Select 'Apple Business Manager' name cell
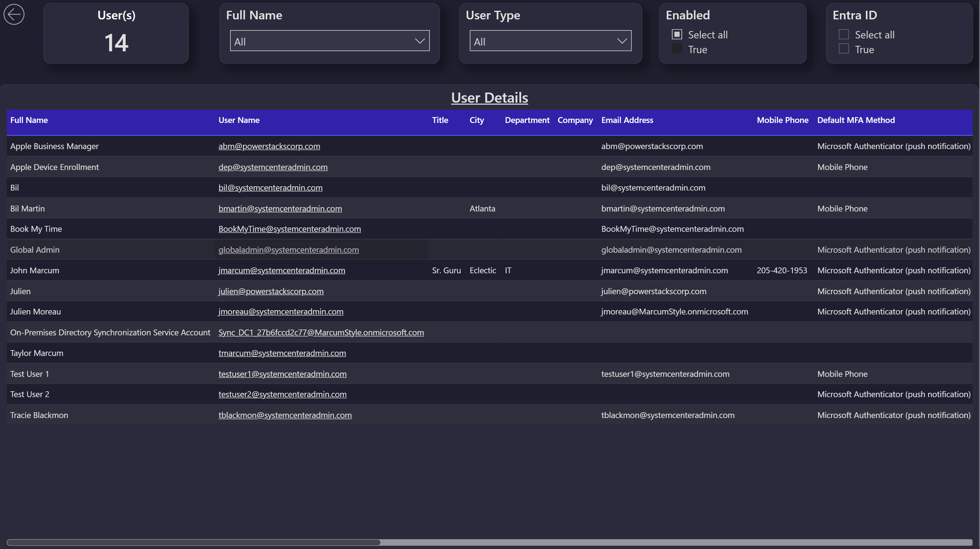 (x=54, y=146)
